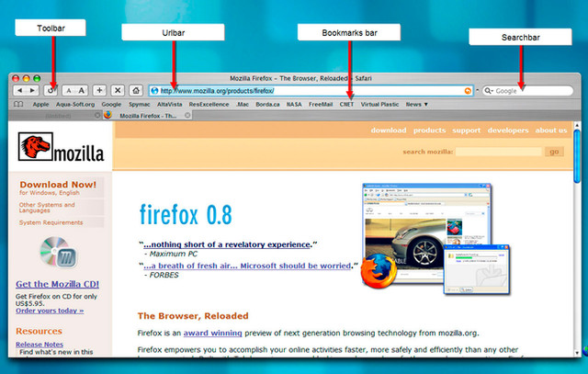Click the go button beside search mozilla
Screen dimensions: 588x374
[554, 152]
